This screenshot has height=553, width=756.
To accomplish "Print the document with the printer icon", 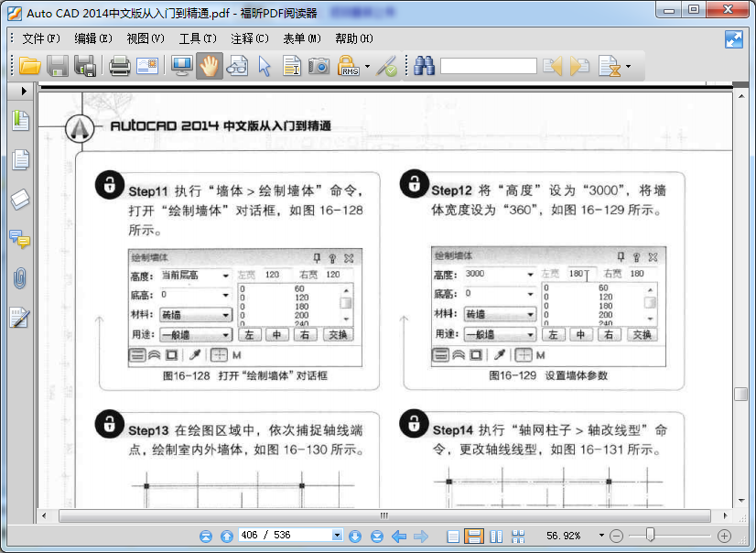I will click(119, 66).
